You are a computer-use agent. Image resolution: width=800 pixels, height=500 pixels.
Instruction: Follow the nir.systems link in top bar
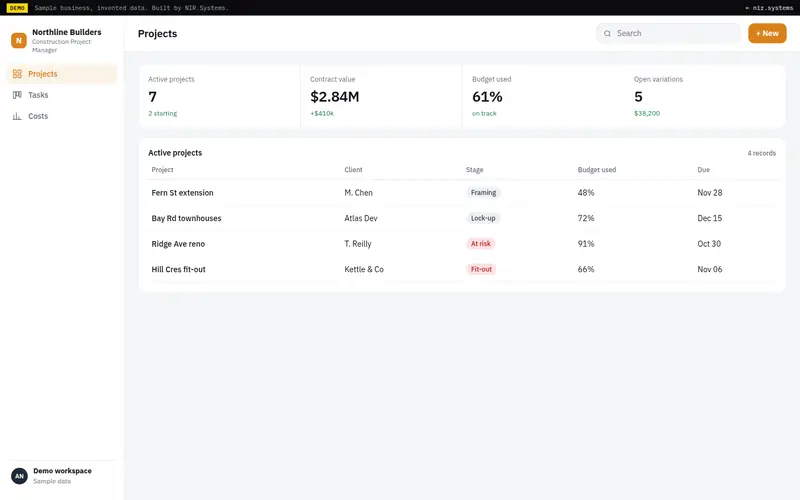pyautogui.click(x=769, y=8)
